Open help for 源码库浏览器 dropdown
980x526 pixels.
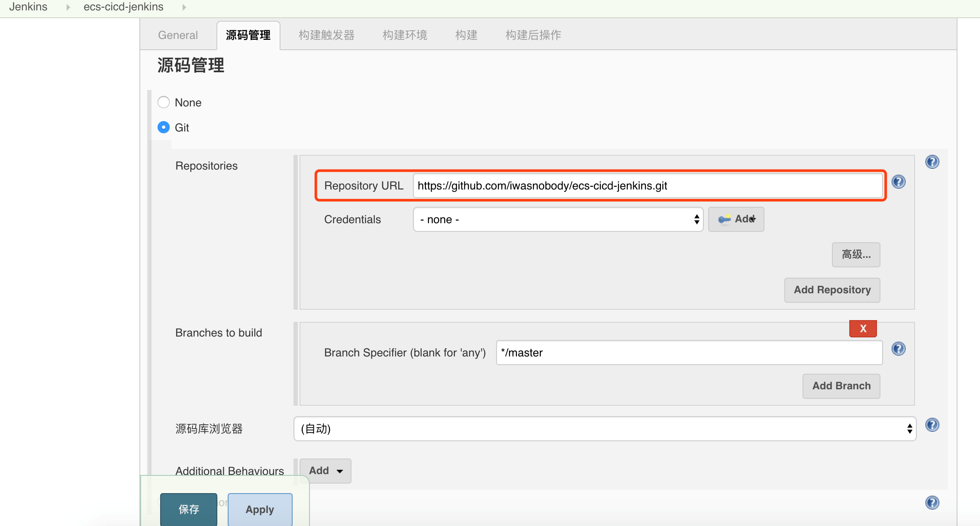coord(932,425)
